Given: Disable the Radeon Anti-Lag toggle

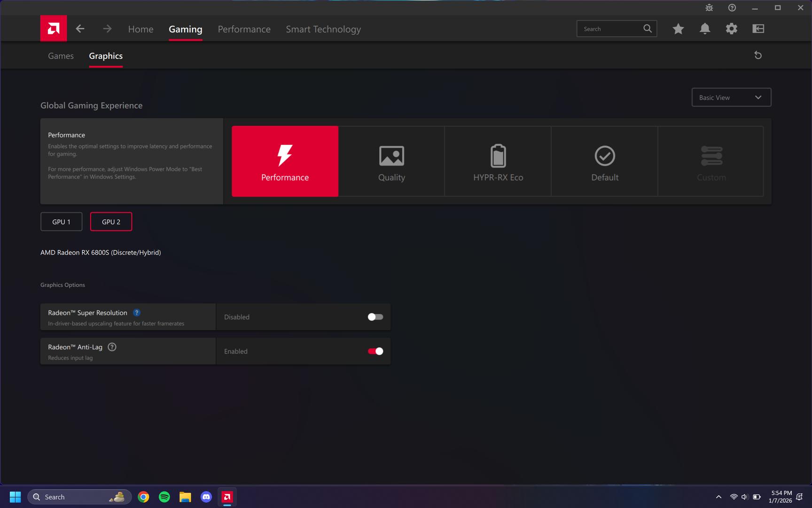Looking at the screenshot, I should [x=375, y=351].
